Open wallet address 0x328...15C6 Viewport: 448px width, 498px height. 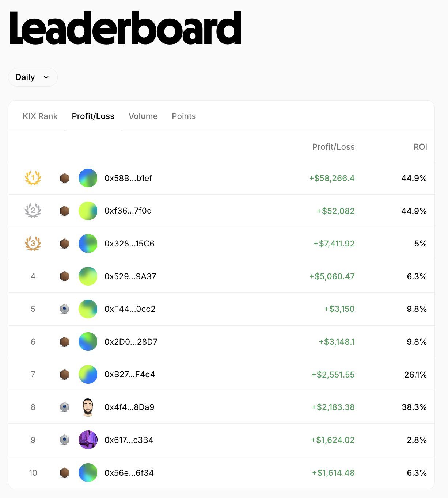pyautogui.click(x=129, y=244)
